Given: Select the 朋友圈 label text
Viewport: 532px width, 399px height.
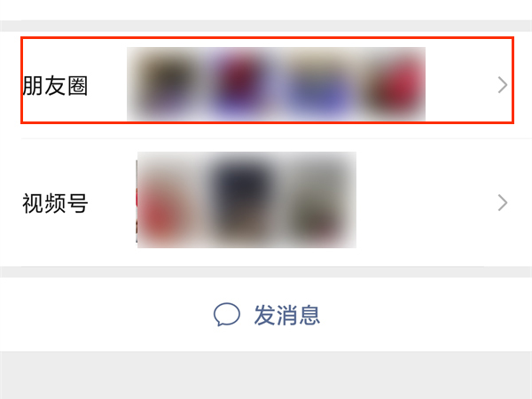Looking at the screenshot, I should coord(55,85).
